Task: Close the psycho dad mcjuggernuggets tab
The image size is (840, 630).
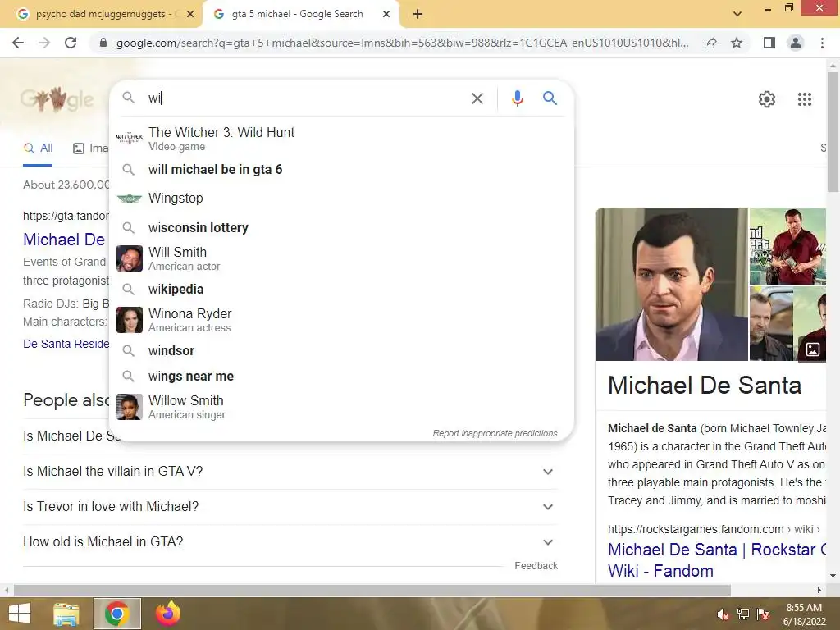Action: coord(190,14)
